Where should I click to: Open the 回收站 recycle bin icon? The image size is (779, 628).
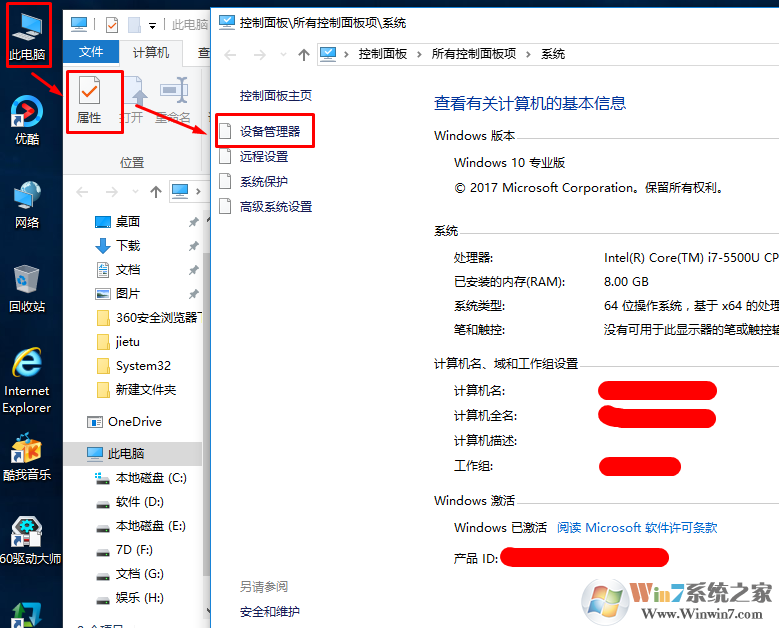pyautogui.click(x=27, y=289)
